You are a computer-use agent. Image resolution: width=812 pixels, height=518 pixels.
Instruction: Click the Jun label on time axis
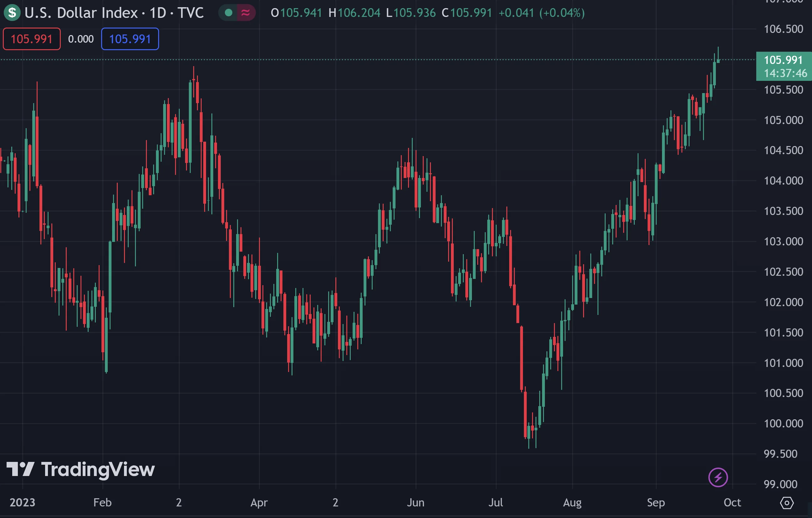point(416,502)
